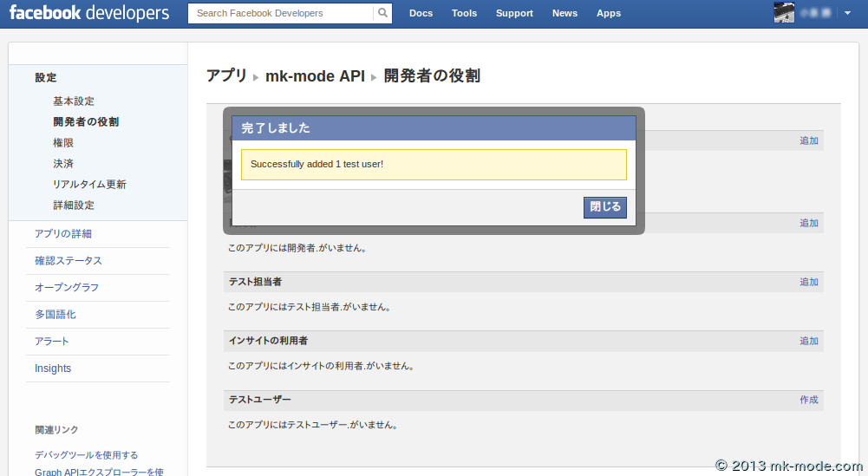868x476 pixels.
Task: Open the Insights sidebar item
Action: (53, 368)
